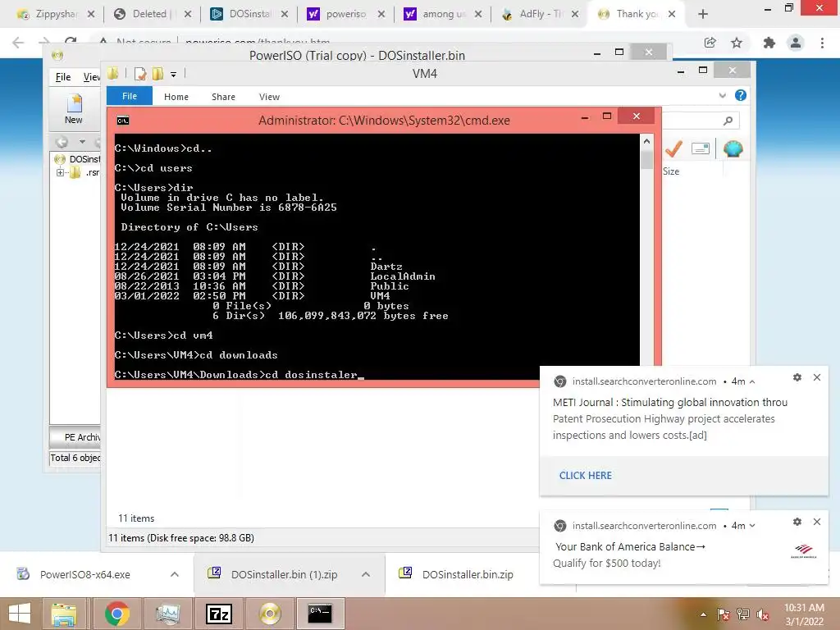Click the New folder quick access icon

[157, 74]
